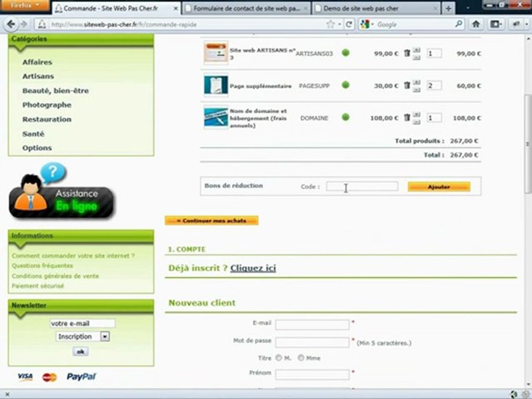The image size is (532, 399).
Task: Focus the reduction Code input field
Action: pyautogui.click(x=362, y=186)
